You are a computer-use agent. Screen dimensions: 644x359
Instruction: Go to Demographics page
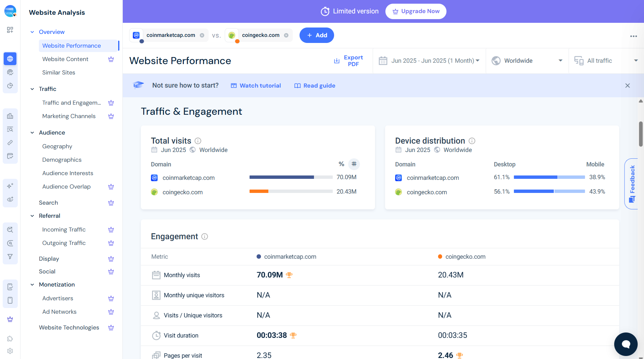coord(62,160)
